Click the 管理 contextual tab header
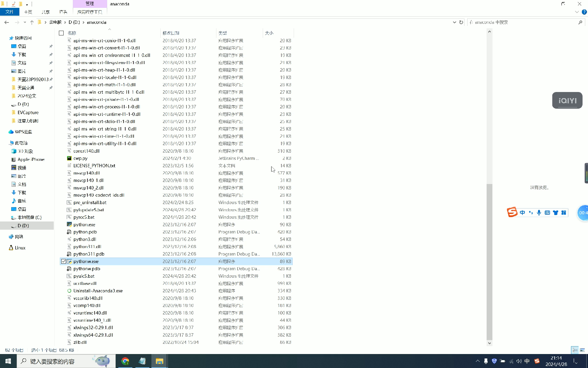This screenshot has height=368, width=588. click(x=90, y=4)
